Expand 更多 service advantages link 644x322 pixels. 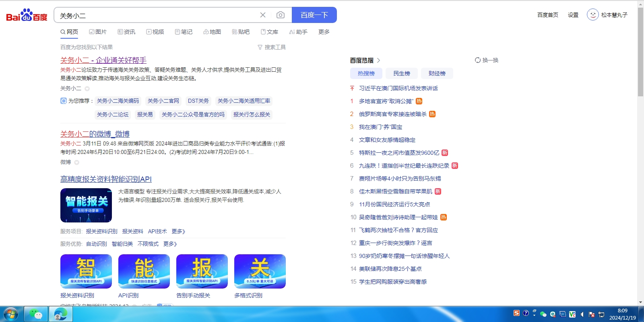tap(170, 244)
